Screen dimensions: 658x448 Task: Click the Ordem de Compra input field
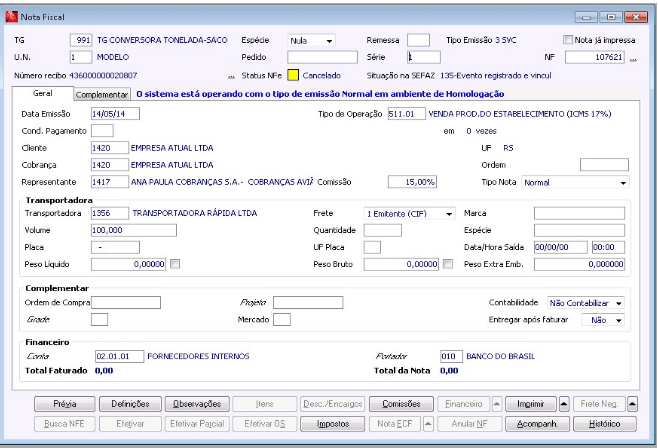coord(126,302)
